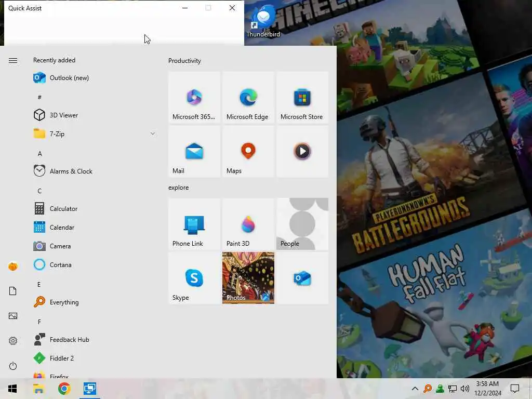Open volume control tray icon
The image size is (532, 399).
[x=465, y=389]
